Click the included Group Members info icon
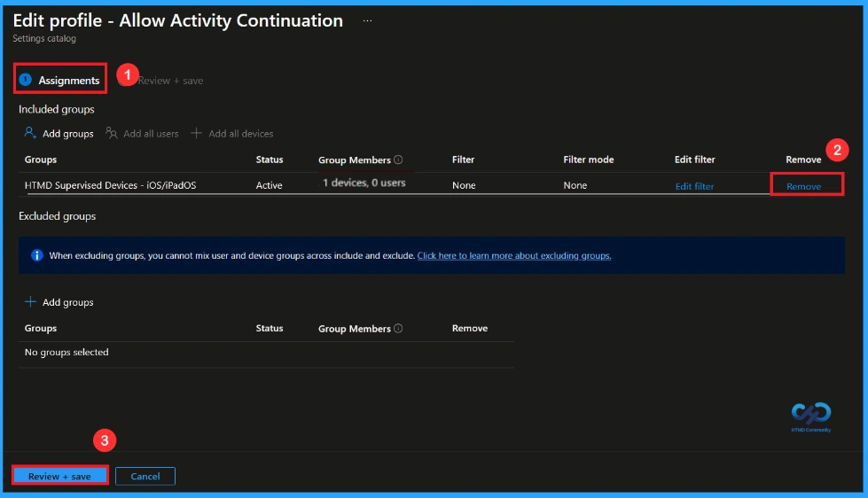 click(x=398, y=160)
